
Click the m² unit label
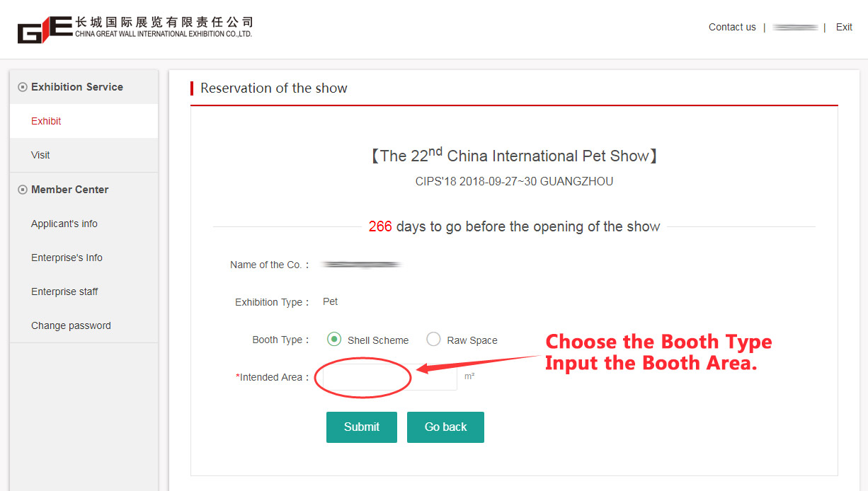[469, 376]
